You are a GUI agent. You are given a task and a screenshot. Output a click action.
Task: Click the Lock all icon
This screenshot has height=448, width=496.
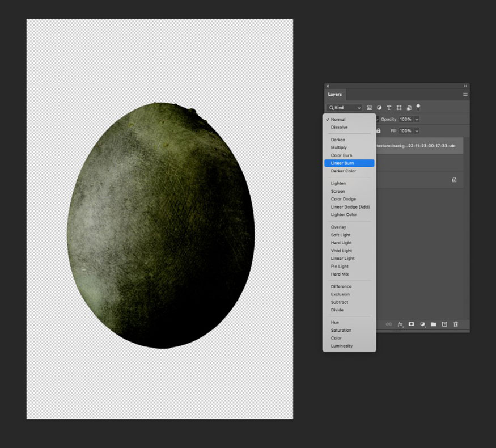point(378,130)
